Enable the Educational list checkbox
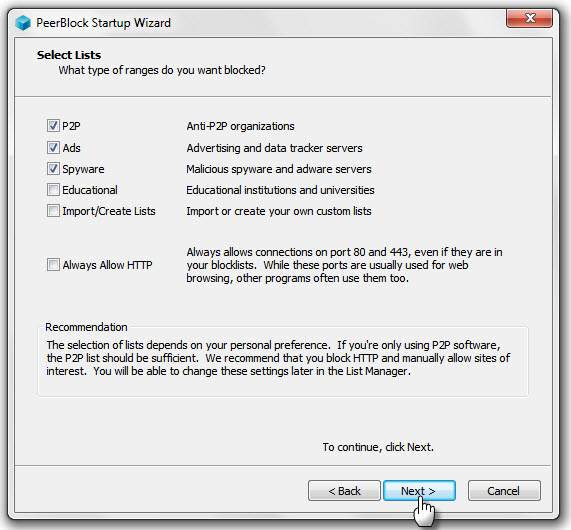Viewport: 571px width, 530px height. coord(53,190)
